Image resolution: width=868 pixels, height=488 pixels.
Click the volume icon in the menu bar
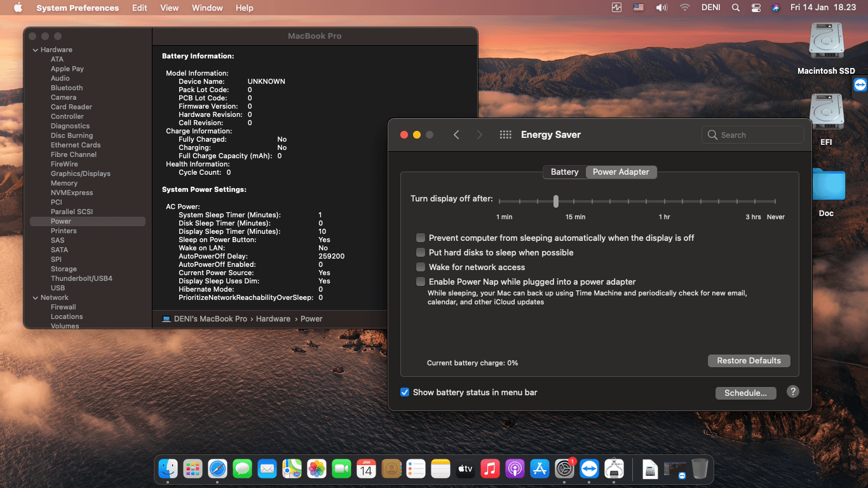tap(661, 8)
